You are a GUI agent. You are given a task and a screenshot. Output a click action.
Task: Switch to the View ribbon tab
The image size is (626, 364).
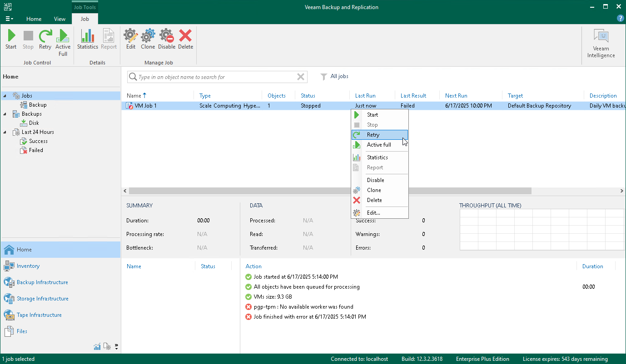(60, 19)
